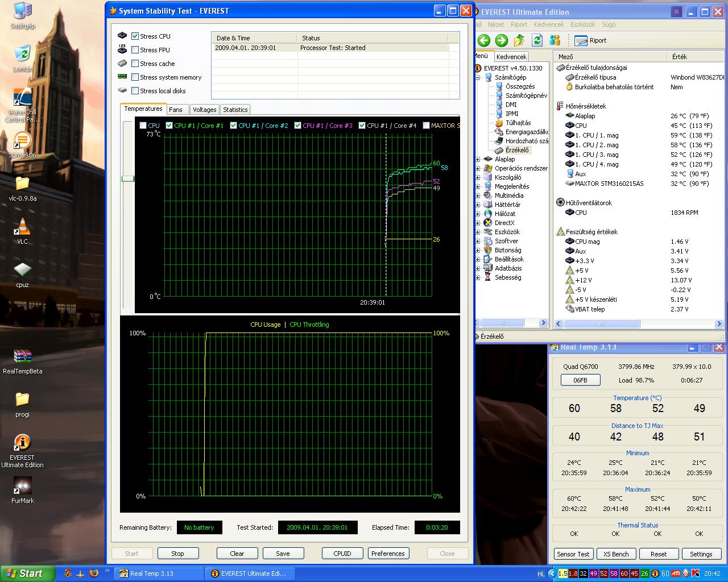
Task: Click the Windows Start button
Action: (27, 573)
